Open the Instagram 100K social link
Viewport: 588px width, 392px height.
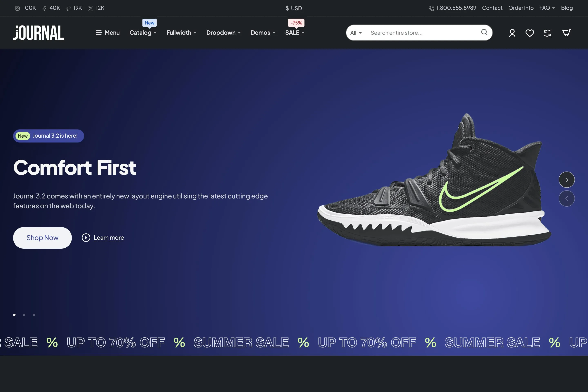coord(26,8)
